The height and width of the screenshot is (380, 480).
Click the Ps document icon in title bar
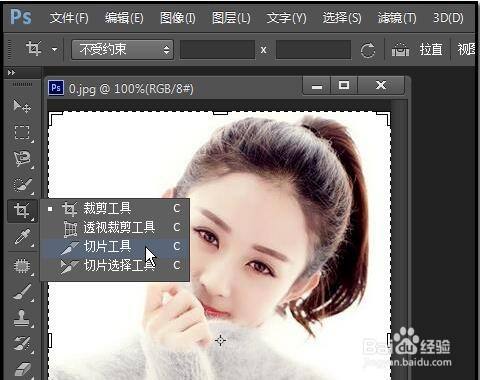click(x=56, y=88)
